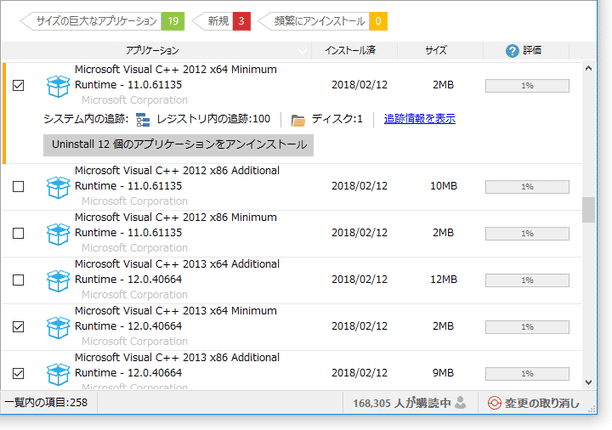Click 一覧内の項目:258 in status bar

pyautogui.click(x=46, y=402)
